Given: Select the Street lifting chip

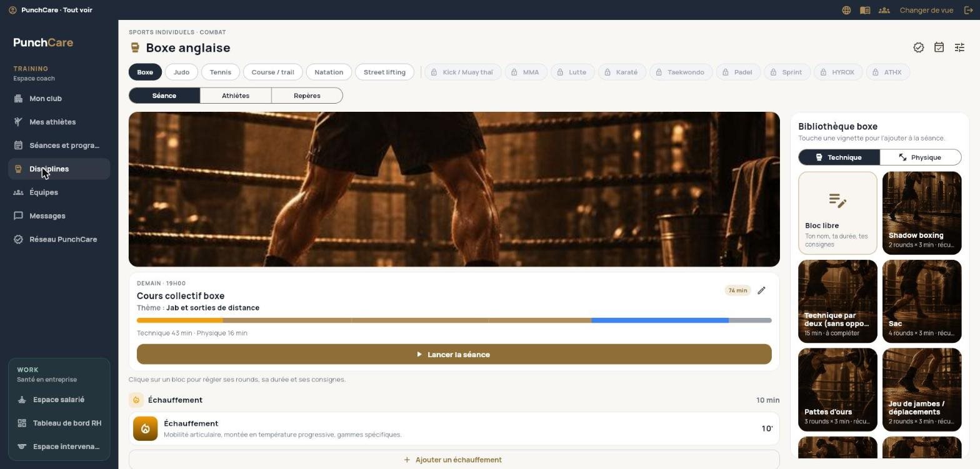Looking at the screenshot, I should coord(384,72).
